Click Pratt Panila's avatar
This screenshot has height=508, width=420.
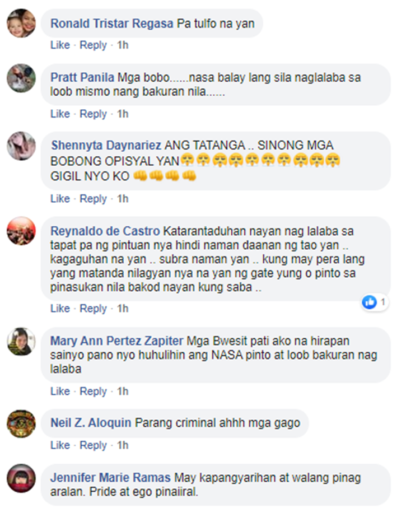(21, 78)
